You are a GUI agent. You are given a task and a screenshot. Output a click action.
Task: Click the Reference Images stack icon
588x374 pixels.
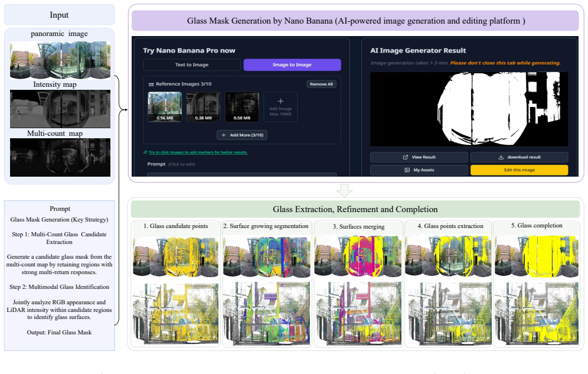151,84
